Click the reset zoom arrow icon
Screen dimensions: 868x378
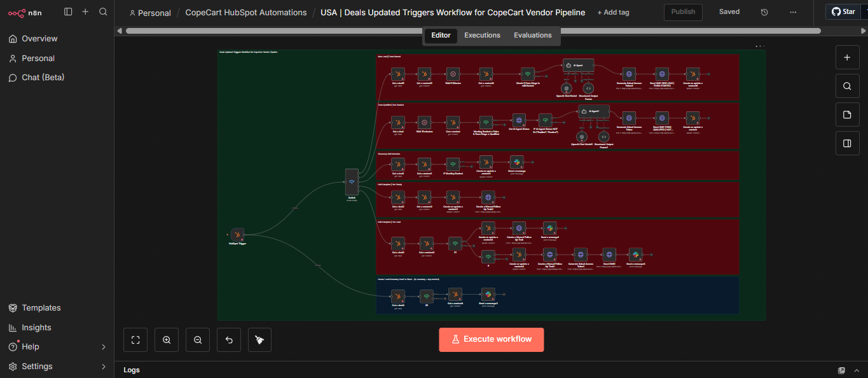click(229, 340)
